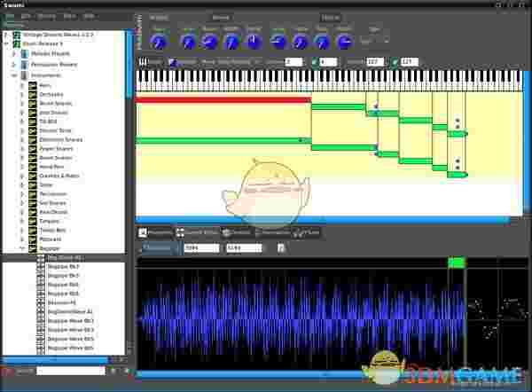The image size is (532, 392).
Task: Click the Melodic Presets folder icon
Action: [x=25, y=53]
